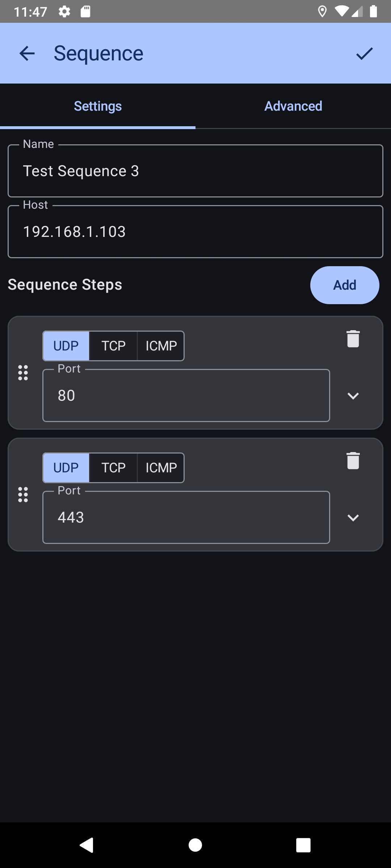The height and width of the screenshot is (868, 391).
Task: Expand the port 80 step details
Action: point(353,396)
